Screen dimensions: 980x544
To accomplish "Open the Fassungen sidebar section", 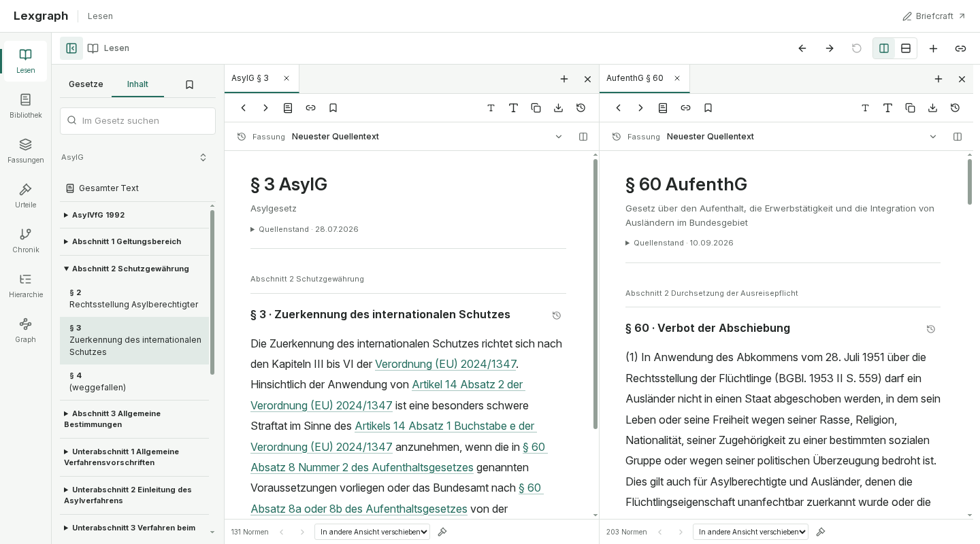I will 25,151.
